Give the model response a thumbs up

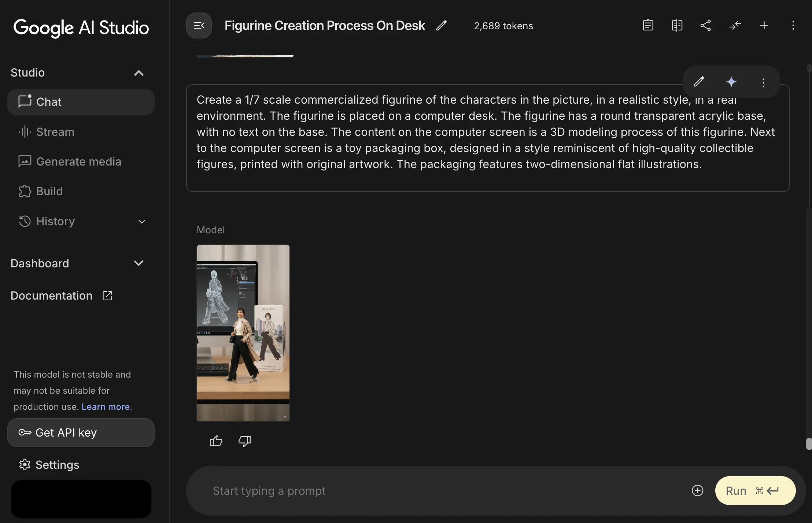(x=216, y=441)
